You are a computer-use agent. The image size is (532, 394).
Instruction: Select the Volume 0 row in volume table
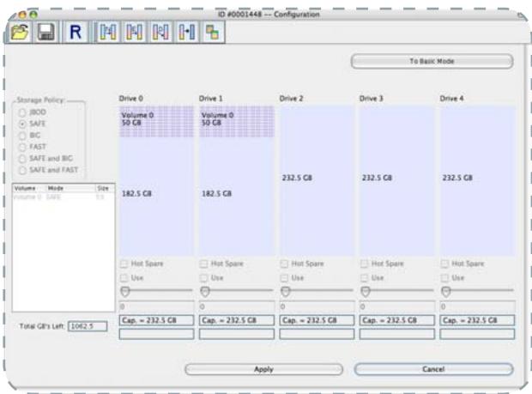click(x=63, y=197)
